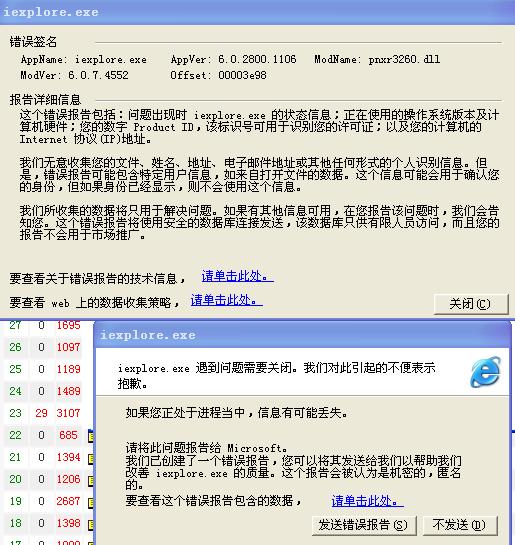
Task: Select the red number 29 in row 23
Action: tap(41, 413)
